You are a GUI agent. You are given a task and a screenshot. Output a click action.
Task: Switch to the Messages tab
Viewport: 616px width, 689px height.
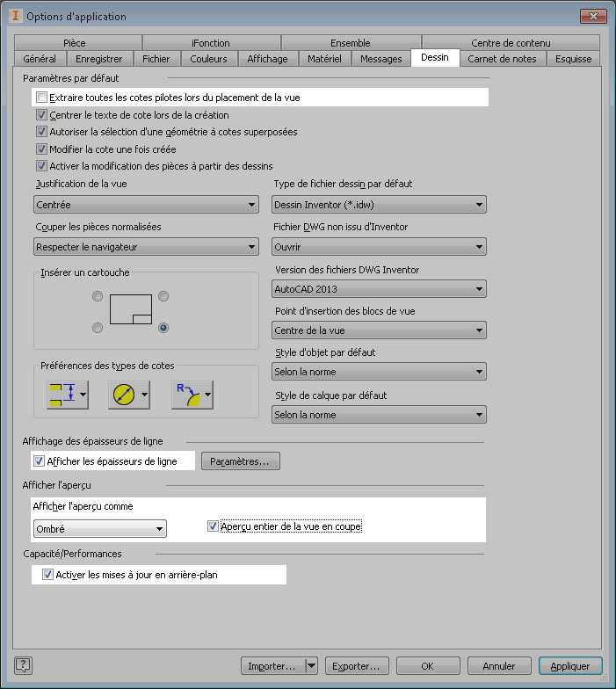(x=381, y=58)
